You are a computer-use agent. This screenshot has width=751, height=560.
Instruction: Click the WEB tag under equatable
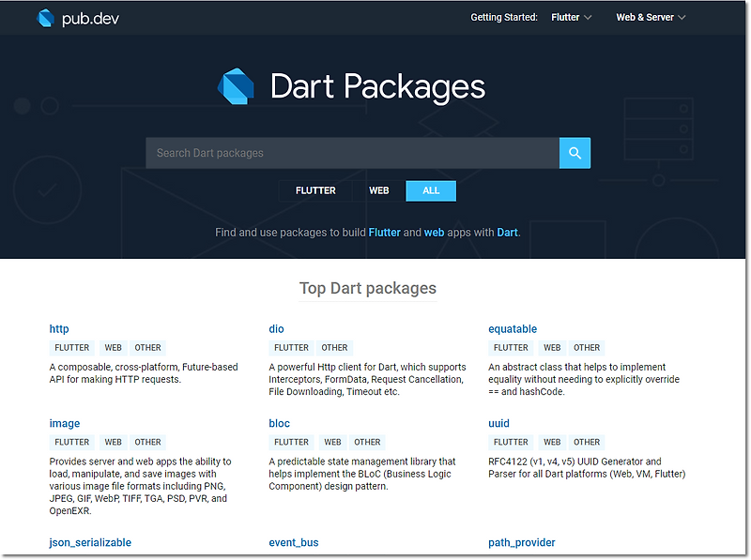pos(552,347)
